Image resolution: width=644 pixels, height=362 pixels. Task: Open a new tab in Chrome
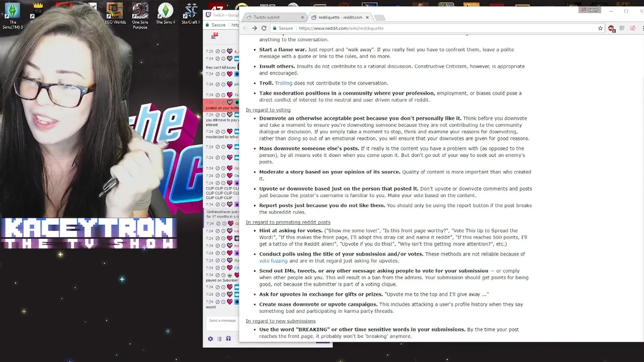point(379,18)
